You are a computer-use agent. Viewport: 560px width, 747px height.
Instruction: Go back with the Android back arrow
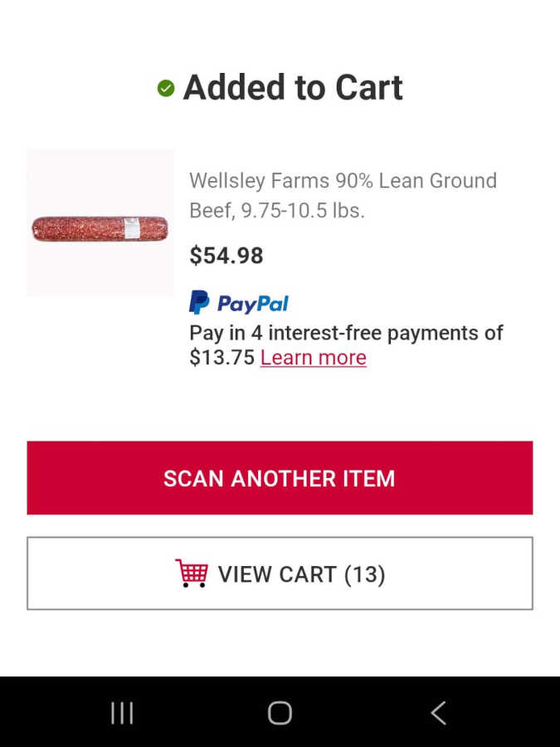(438, 712)
